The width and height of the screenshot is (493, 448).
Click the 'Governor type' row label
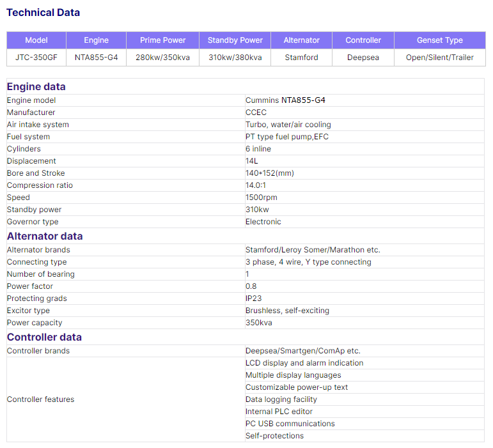click(33, 222)
